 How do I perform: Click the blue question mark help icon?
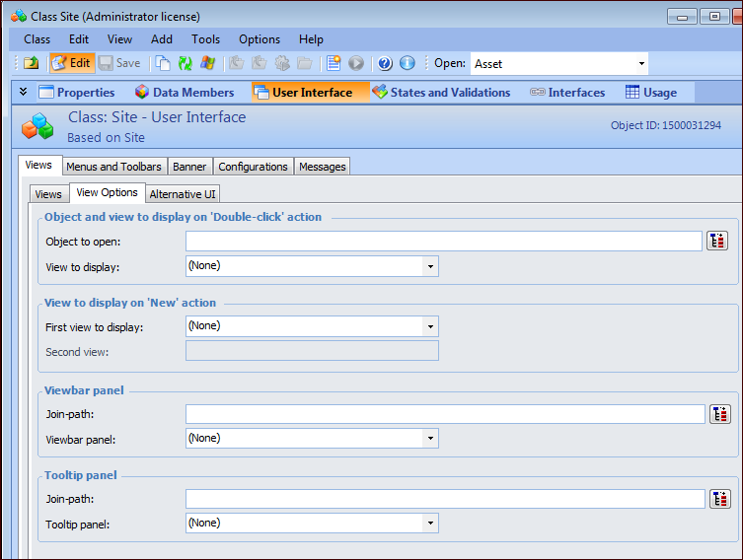coord(385,63)
